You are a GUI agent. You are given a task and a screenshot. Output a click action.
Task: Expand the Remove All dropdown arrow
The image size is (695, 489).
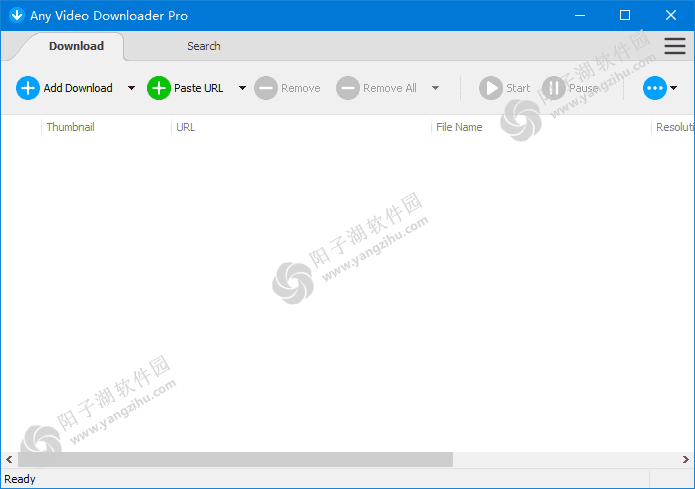click(435, 88)
